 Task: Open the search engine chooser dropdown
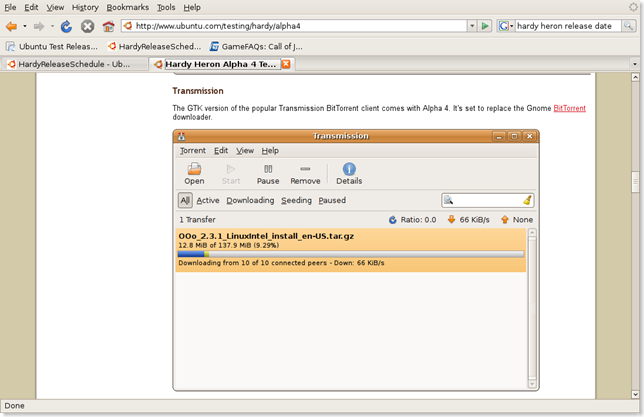point(512,26)
